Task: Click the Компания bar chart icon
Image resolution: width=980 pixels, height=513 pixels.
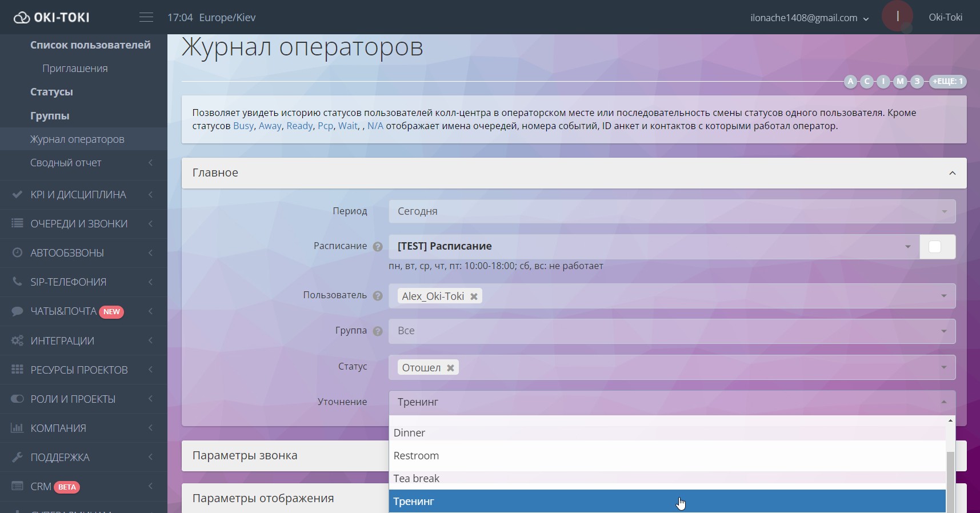Action: coord(17,428)
